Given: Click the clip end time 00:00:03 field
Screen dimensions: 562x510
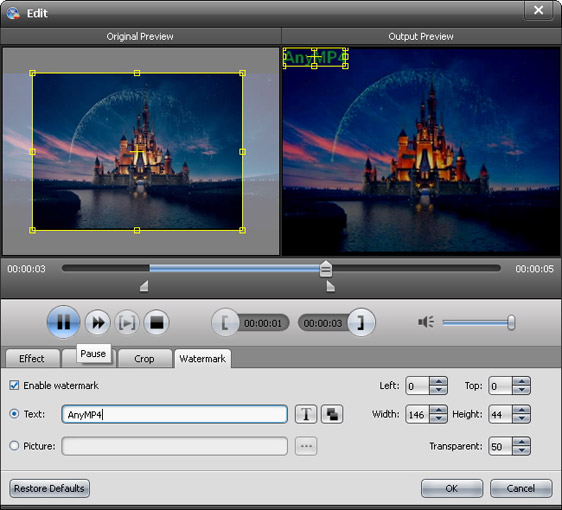Looking at the screenshot, I should [323, 323].
